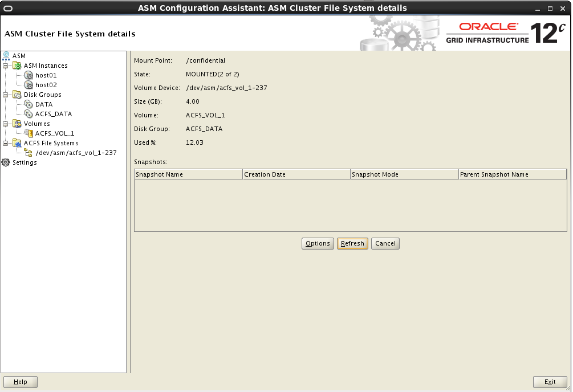573x392 pixels.
Task: Select ACFS_DATA in the tree
Action: click(x=54, y=114)
